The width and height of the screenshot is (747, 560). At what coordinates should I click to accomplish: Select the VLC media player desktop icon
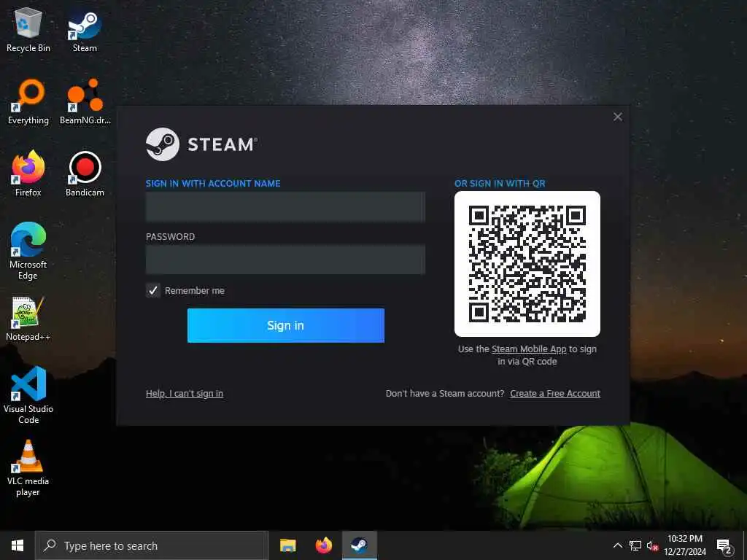pos(28,468)
